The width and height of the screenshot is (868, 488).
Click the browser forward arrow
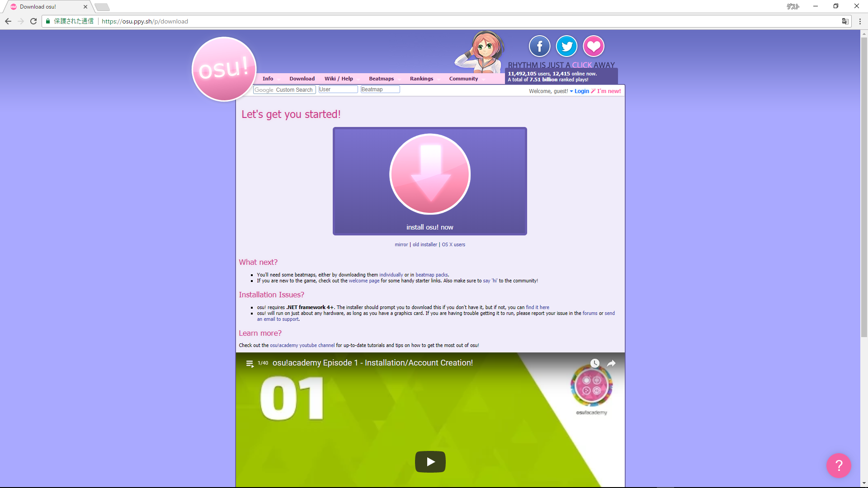[x=21, y=21]
